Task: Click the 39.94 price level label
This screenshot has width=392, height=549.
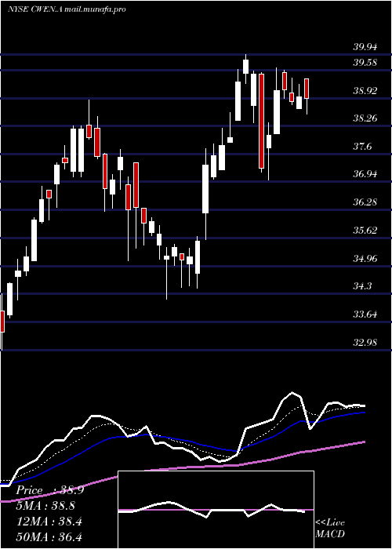Action: click(x=365, y=47)
